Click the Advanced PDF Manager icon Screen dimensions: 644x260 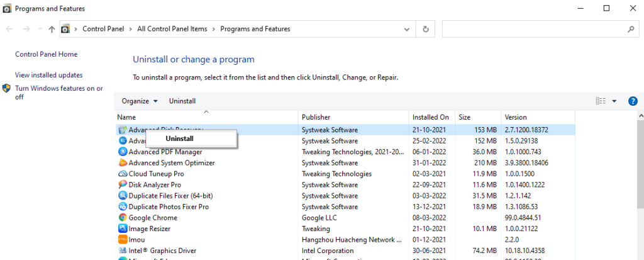(x=123, y=152)
